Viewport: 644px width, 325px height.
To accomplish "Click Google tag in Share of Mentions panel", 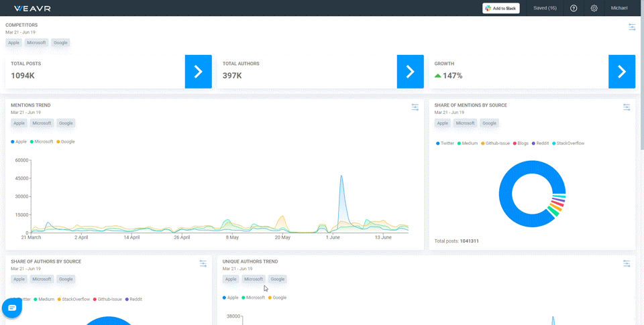I will click(x=489, y=123).
